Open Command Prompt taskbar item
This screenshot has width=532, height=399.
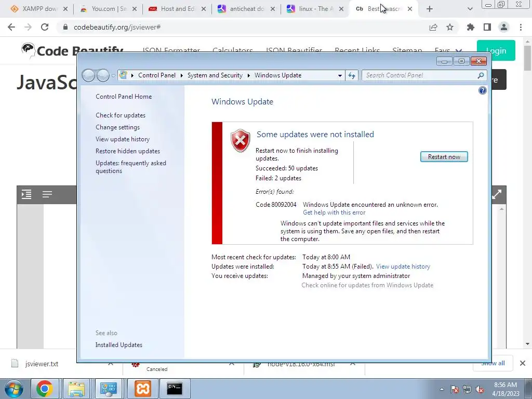tap(175, 389)
